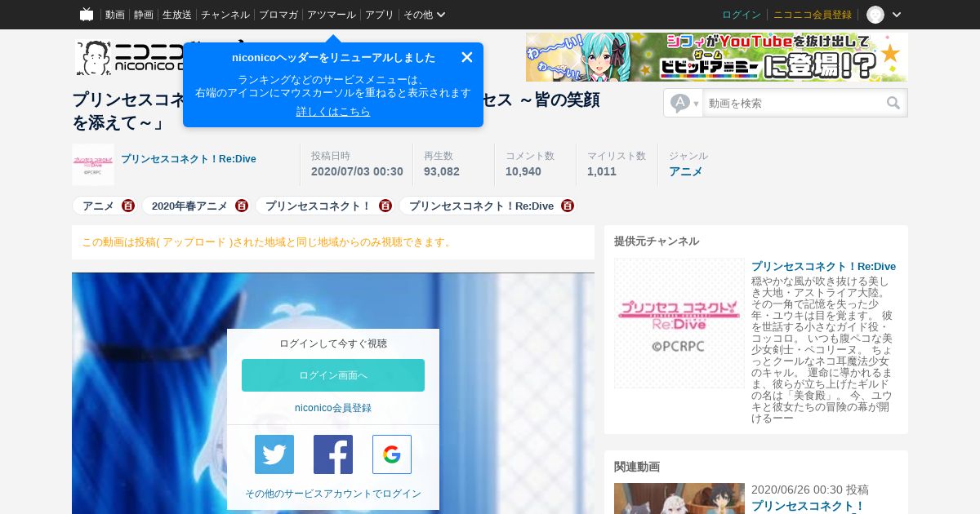Click the ログイン link in header

point(742,15)
